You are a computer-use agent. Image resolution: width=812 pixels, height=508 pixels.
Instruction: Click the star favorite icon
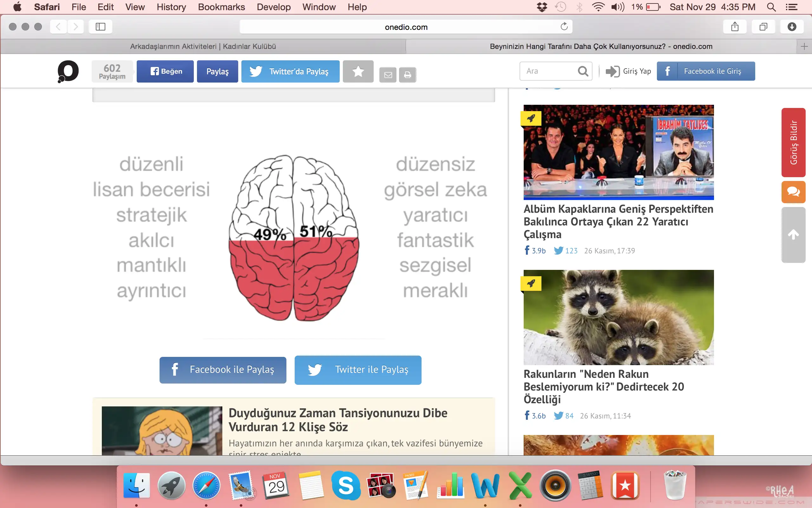coord(358,71)
